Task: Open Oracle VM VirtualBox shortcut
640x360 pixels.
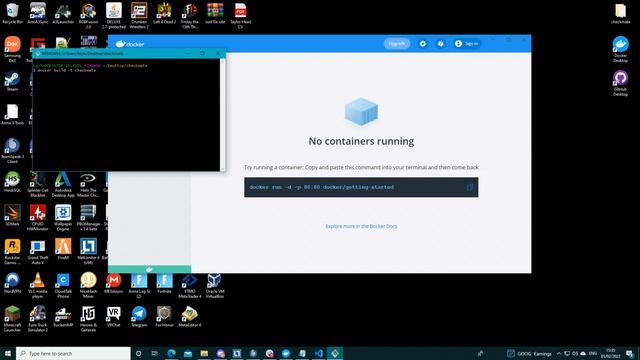Action: (215, 286)
